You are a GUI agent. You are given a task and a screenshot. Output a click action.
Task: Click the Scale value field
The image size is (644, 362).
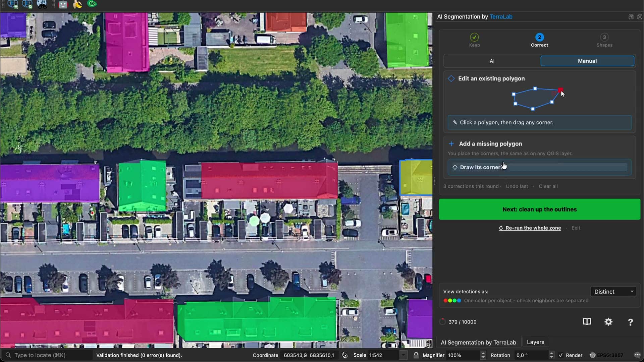(383, 355)
